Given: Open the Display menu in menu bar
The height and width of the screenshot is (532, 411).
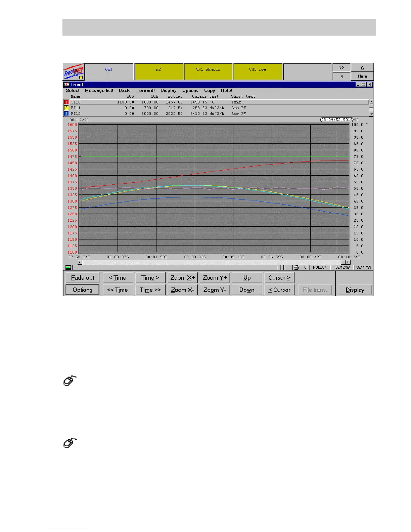Looking at the screenshot, I should tap(169, 90).
